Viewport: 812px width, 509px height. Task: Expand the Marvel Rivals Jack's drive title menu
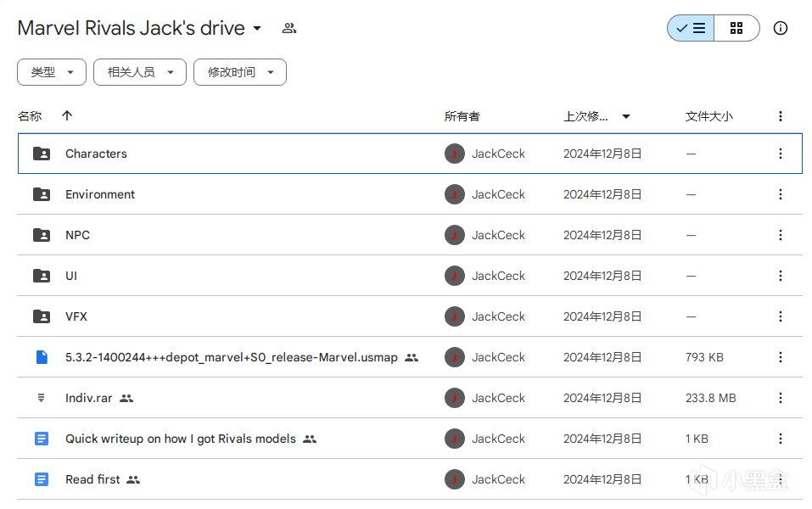pyautogui.click(x=257, y=28)
